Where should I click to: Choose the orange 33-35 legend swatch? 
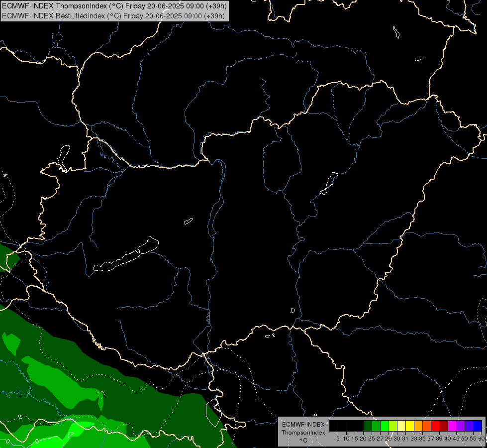418,426
